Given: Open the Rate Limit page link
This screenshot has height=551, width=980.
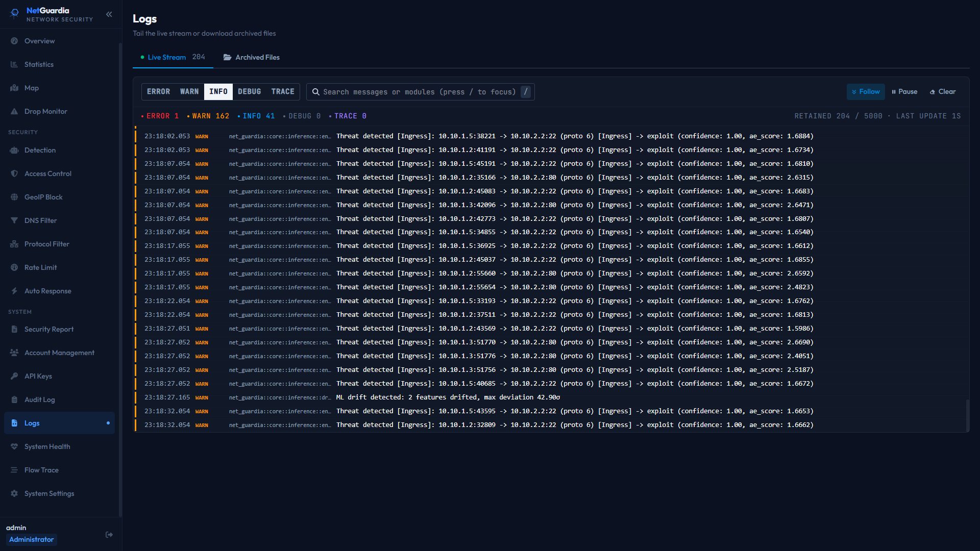Looking at the screenshot, I should (x=59, y=267).
